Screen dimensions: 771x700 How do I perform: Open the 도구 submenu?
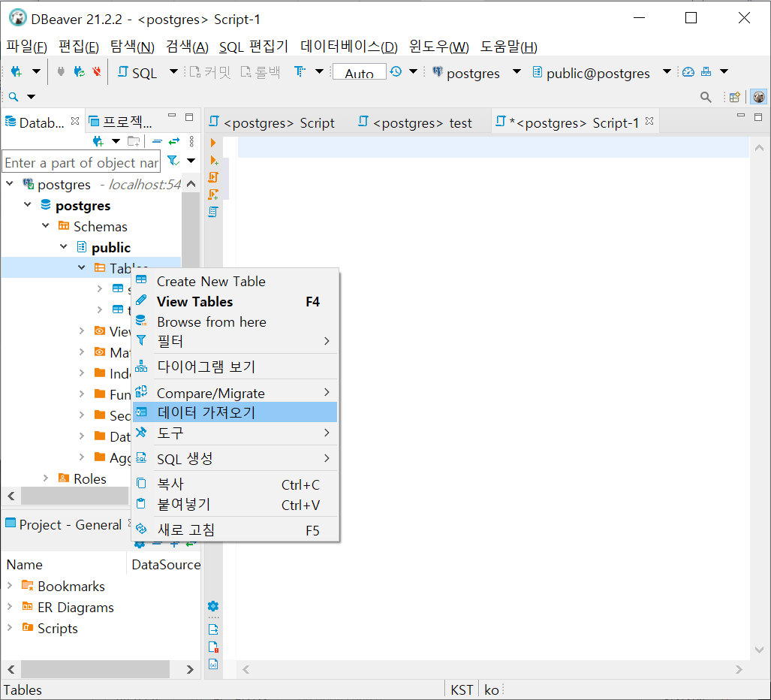(235, 433)
